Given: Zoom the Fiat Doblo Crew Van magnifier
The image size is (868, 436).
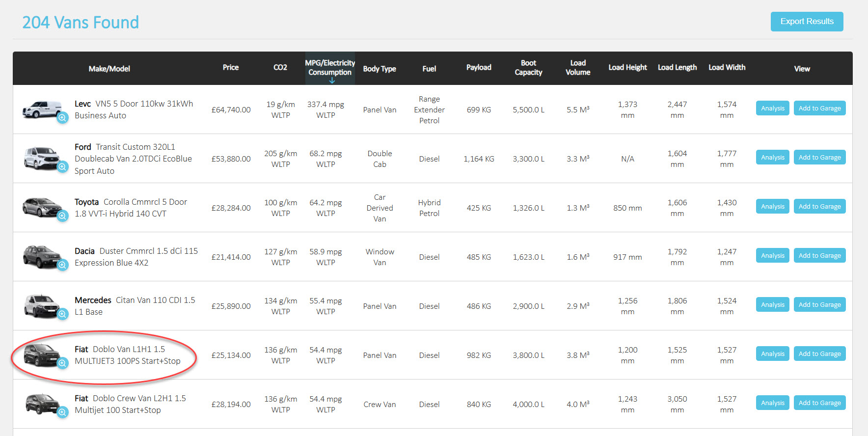Looking at the screenshot, I should pyautogui.click(x=62, y=412).
